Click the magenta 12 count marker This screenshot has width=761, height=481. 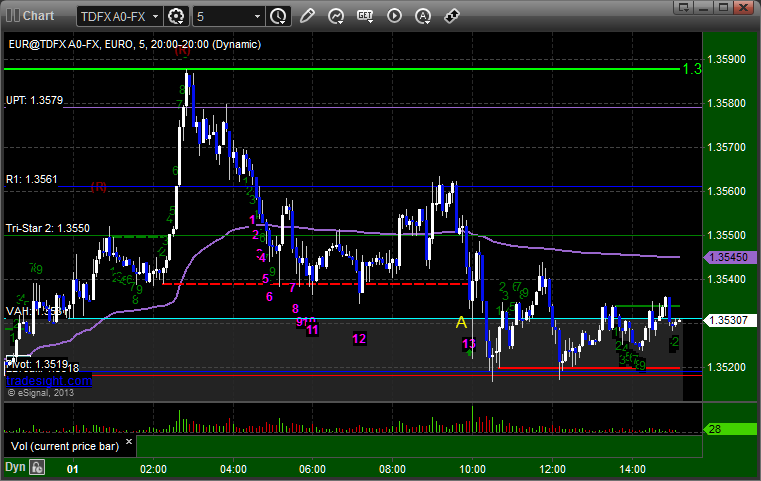pos(359,339)
